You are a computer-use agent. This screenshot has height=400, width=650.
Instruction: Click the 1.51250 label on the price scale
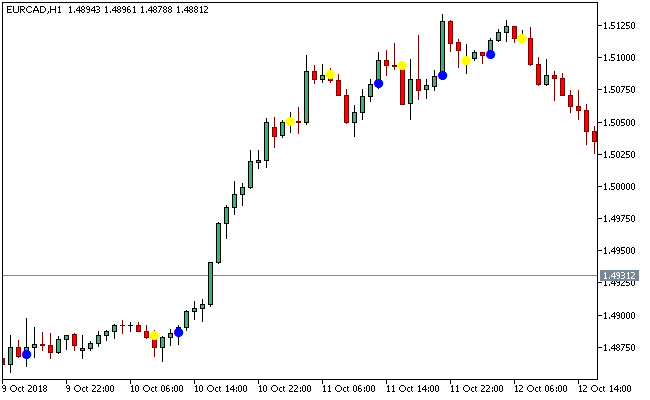[x=620, y=25]
